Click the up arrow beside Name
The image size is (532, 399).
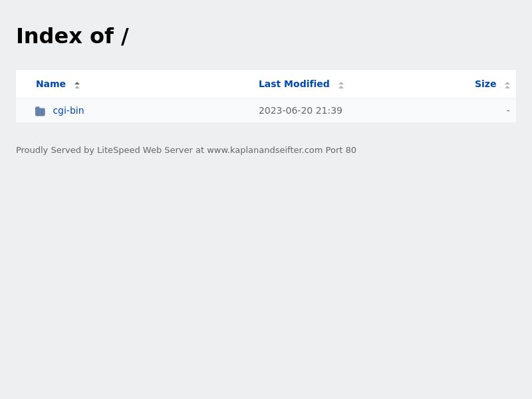tap(77, 82)
